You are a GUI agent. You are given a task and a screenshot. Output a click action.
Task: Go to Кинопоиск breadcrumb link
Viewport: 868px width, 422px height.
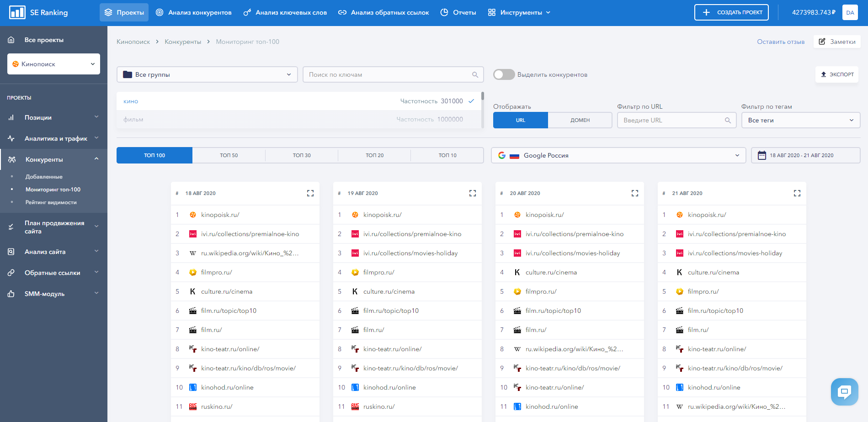coord(133,42)
